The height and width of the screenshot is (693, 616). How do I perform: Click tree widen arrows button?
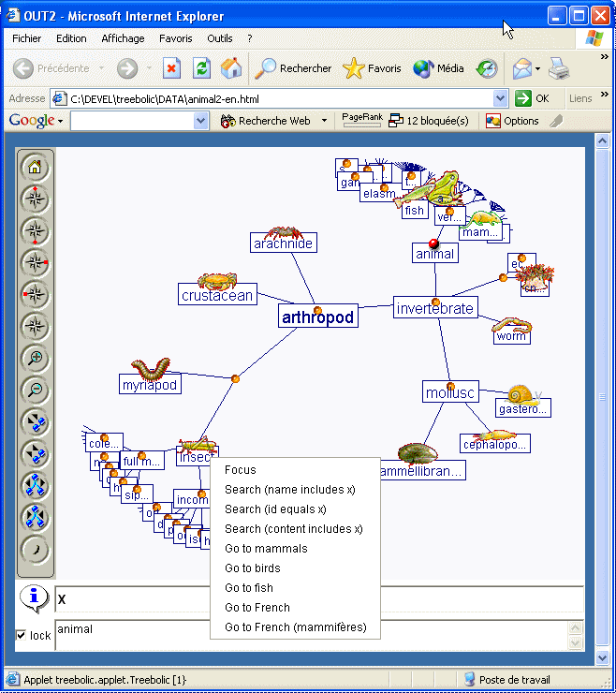[x=35, y=486]
